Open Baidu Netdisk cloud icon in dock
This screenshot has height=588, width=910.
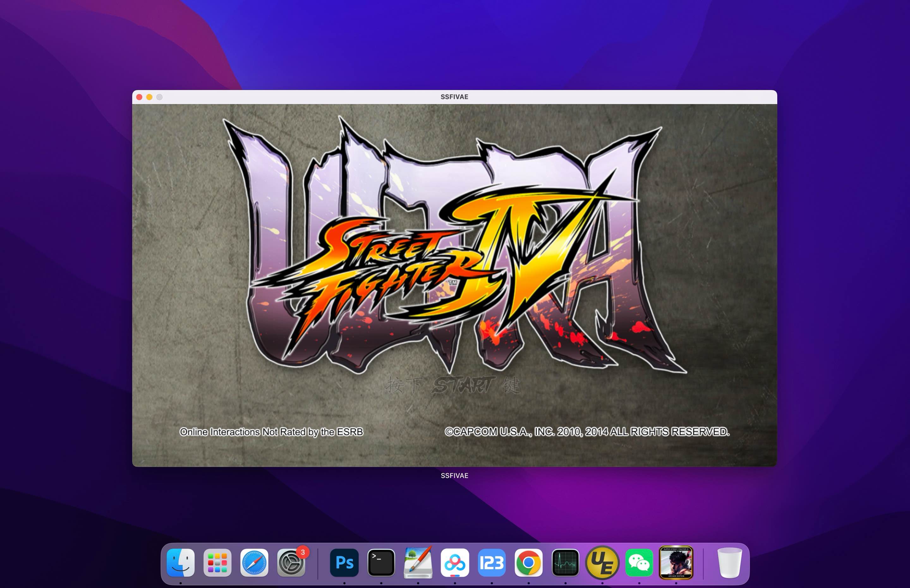[x=455, y=562]
